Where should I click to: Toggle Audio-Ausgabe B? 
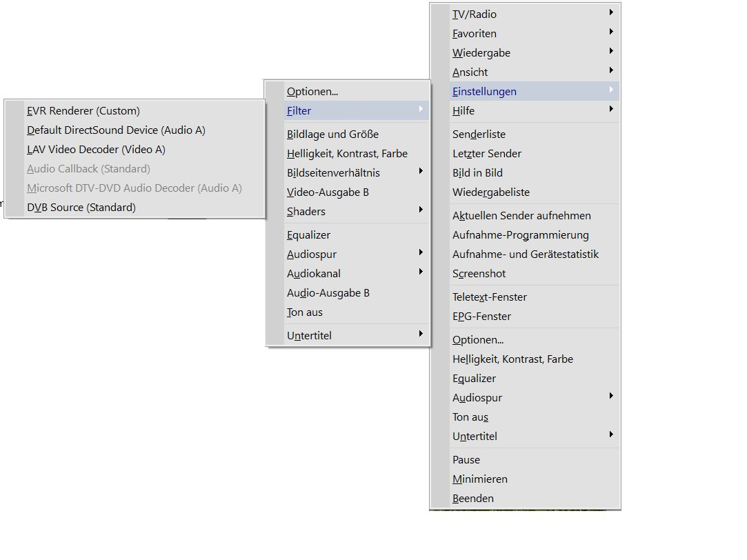[x=328, y=293]
